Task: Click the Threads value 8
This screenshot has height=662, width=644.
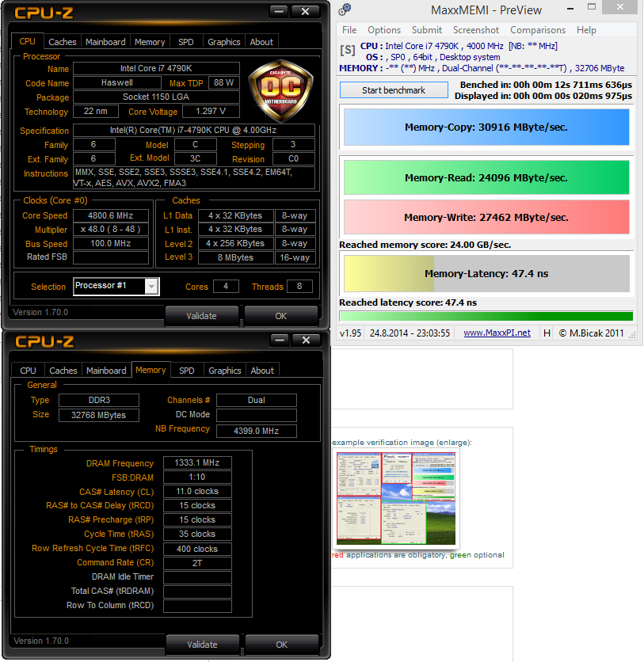Action: 299,286
